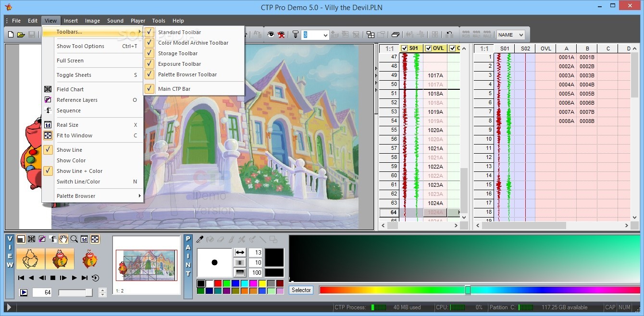
Task: Click the left sheet's horizontal scroll-left arrow
Action: [x=383, y=225]
